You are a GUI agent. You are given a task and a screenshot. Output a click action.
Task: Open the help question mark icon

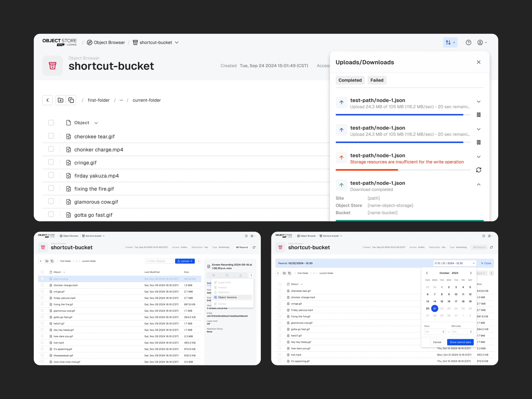[x=468, y=43]
